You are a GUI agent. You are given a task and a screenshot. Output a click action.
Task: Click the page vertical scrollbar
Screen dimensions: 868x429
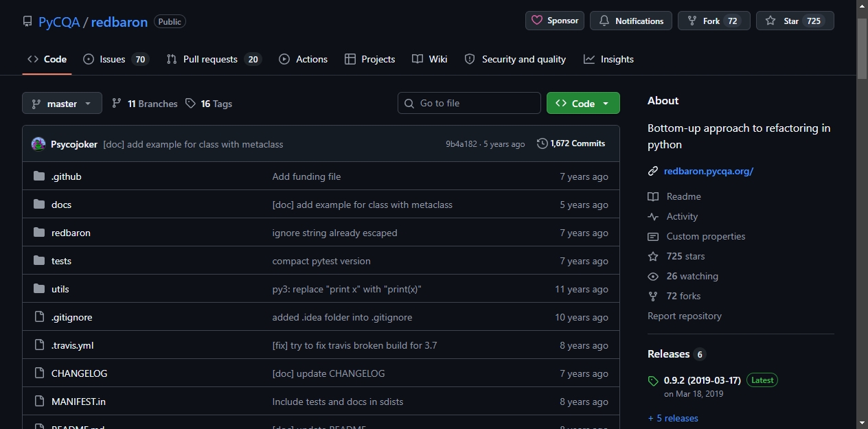point(863,48)
